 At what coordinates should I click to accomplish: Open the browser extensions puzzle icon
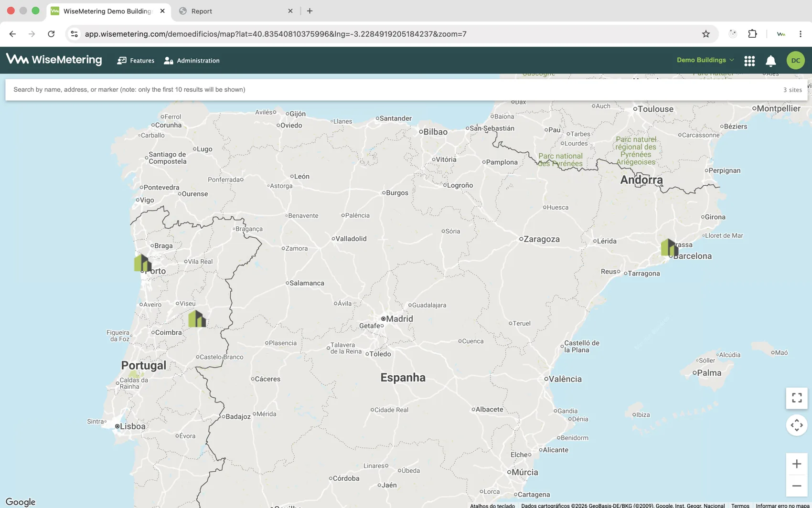pos(753,34)
